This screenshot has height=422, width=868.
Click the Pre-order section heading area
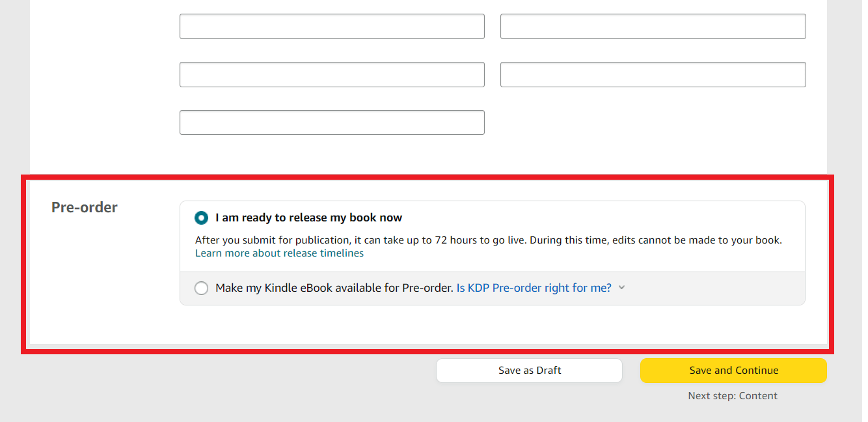(84, 207)
